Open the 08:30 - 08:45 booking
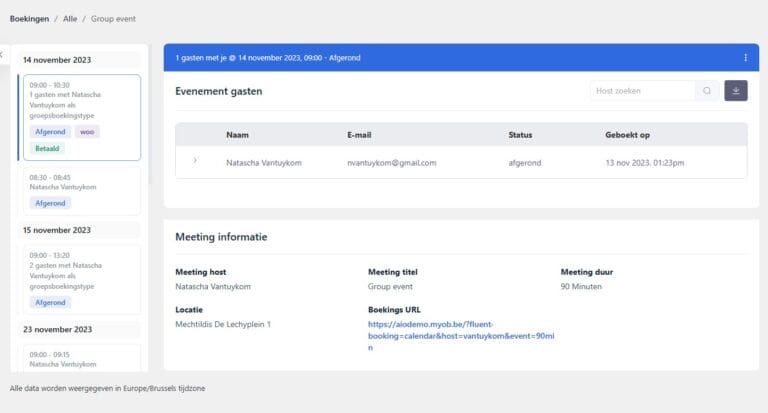This screenshot has height=413, width=768. [80, 181]
